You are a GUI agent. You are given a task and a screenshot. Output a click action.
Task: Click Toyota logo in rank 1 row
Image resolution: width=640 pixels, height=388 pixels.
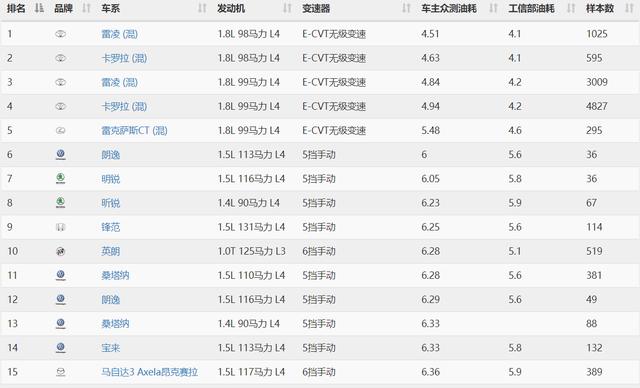pos(60,34)
